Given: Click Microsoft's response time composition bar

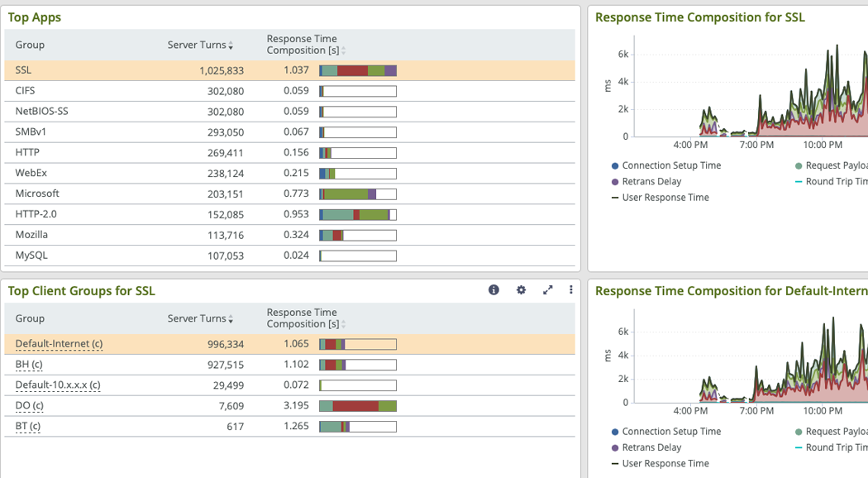Looking at the screenshot, I should (358, 194).
